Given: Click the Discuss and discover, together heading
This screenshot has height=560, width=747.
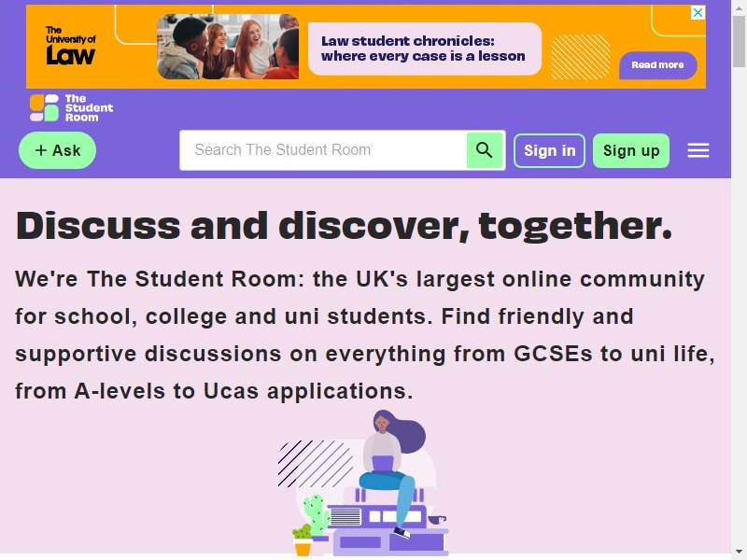Looking at the screenshot, I should (344, 226).
